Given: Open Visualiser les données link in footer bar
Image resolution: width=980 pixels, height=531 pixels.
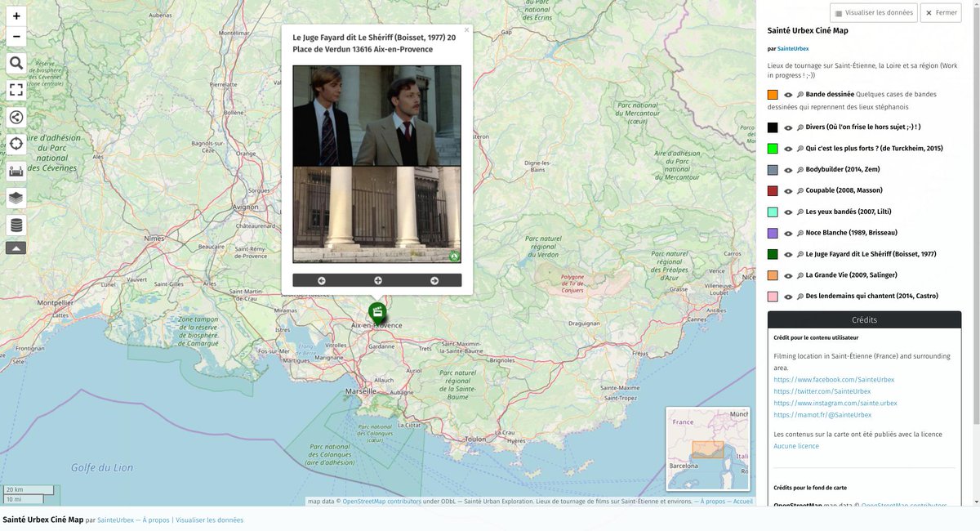Looking at the screenshot, I should 209,520.
